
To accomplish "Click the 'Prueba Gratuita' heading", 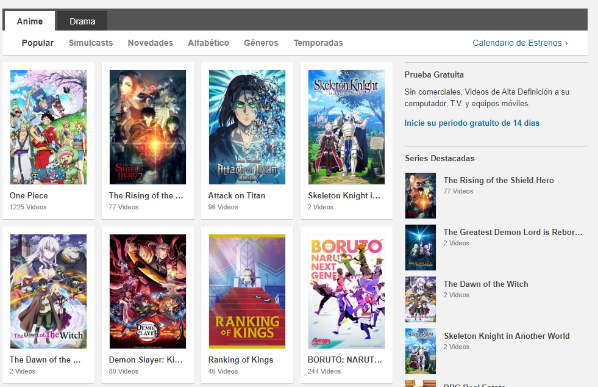I will (x=434, y=75).
